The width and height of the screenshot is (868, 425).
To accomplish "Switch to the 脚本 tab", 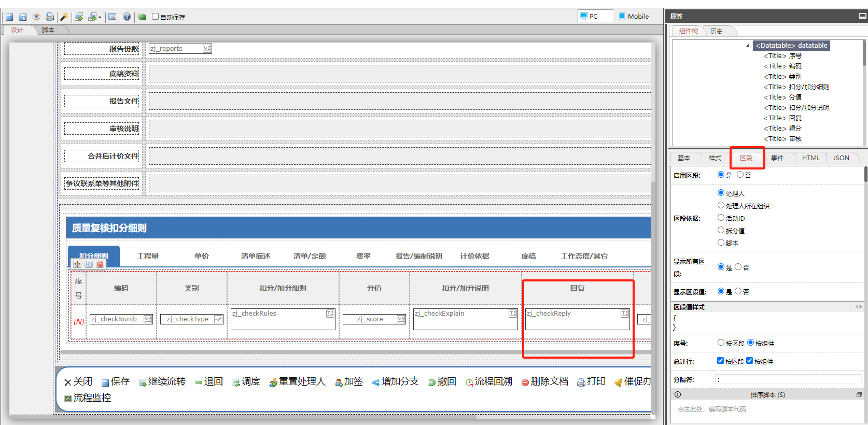I will point(48,30).
